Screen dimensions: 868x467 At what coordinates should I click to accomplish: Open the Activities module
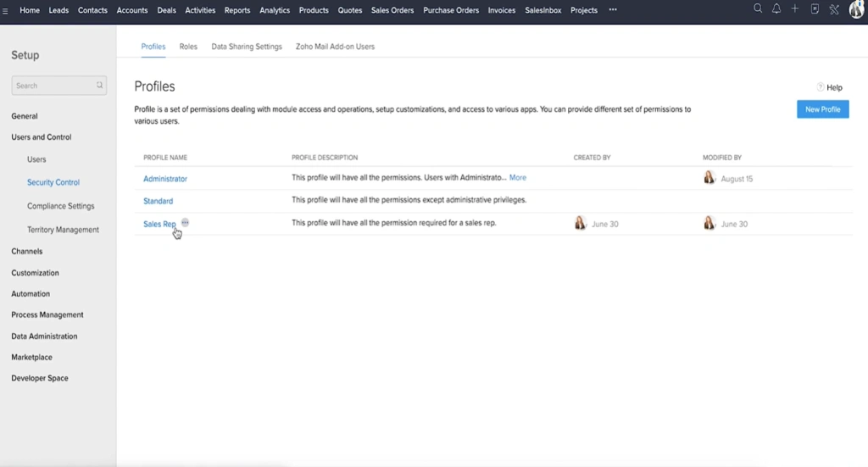[200, 10]
